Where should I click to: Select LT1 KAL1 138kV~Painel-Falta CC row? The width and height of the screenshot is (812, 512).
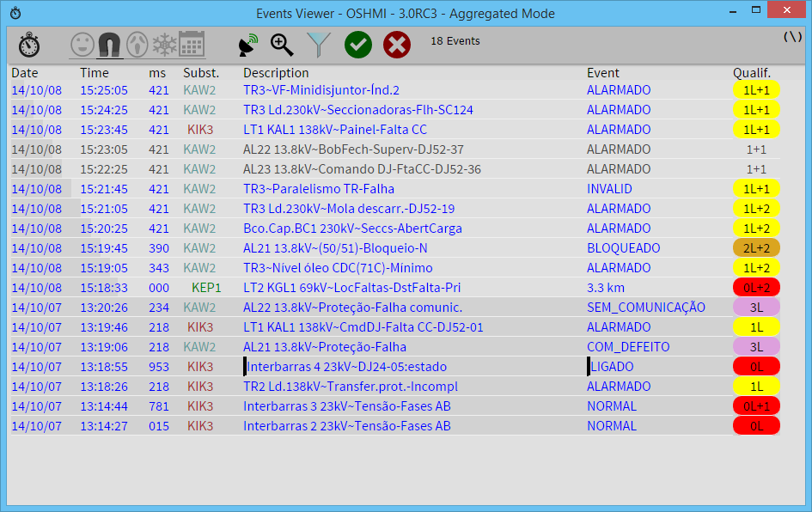(x=395, y=130)
